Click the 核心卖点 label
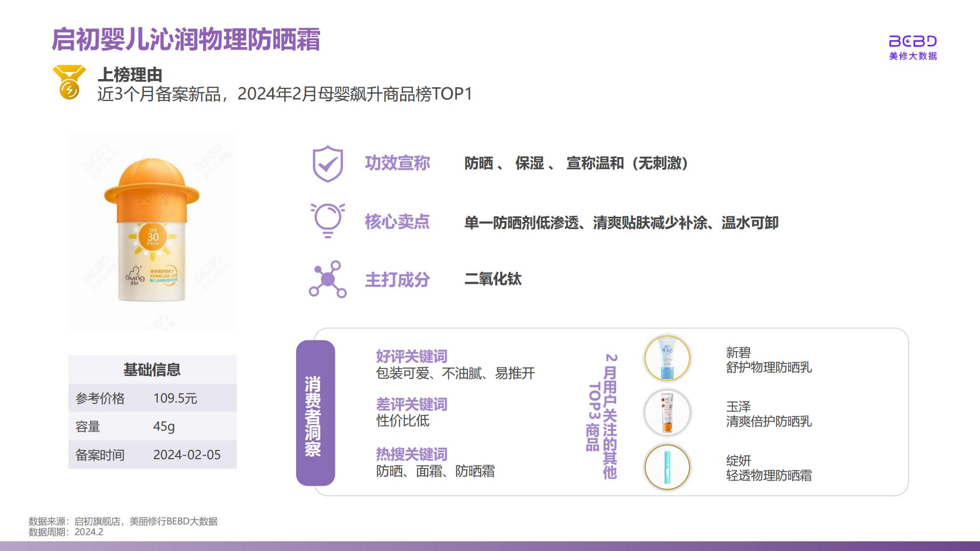Viewport: 980px width, 551px height. pyautogui.click(x=397, y=222)
